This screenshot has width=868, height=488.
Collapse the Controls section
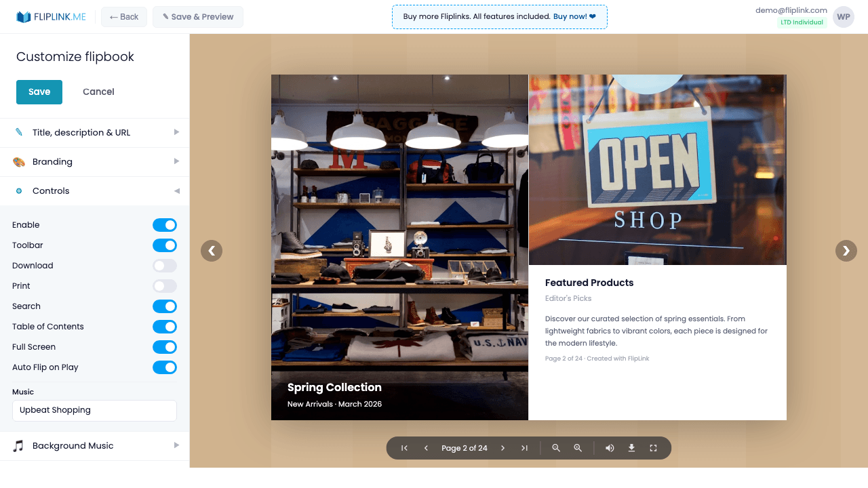pos(94,190)
